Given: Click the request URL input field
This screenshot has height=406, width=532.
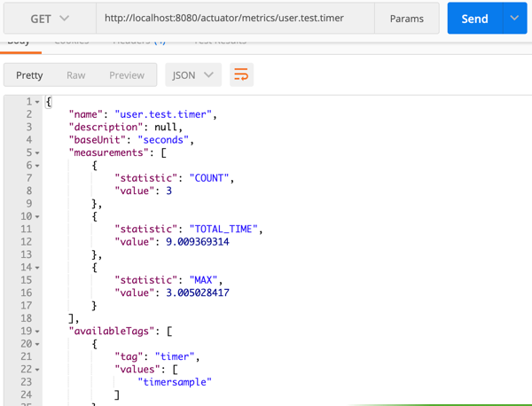Looking at the screenshot, I should click(x=235, y=19).
